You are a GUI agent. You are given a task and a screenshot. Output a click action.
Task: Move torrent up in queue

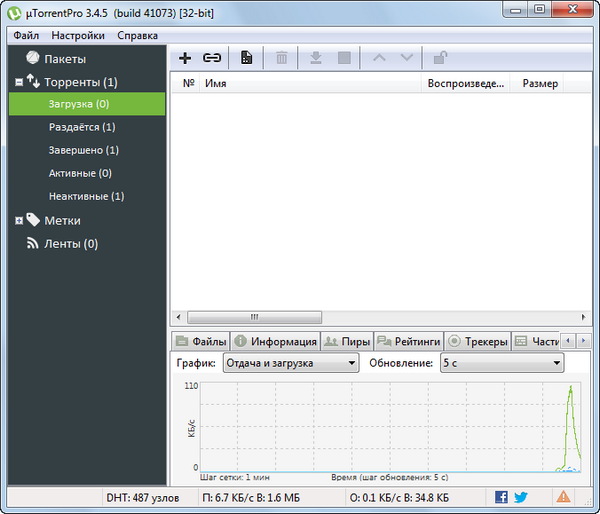[378, 58]
